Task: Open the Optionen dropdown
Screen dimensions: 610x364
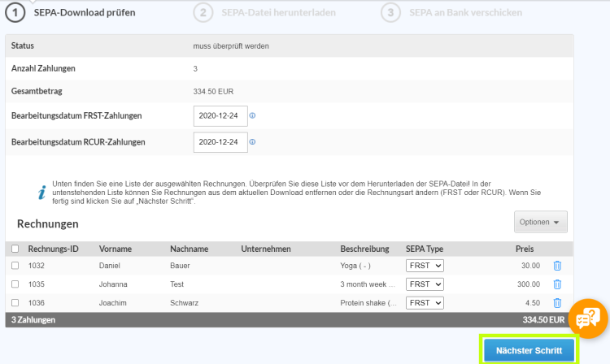Action: 540,223
